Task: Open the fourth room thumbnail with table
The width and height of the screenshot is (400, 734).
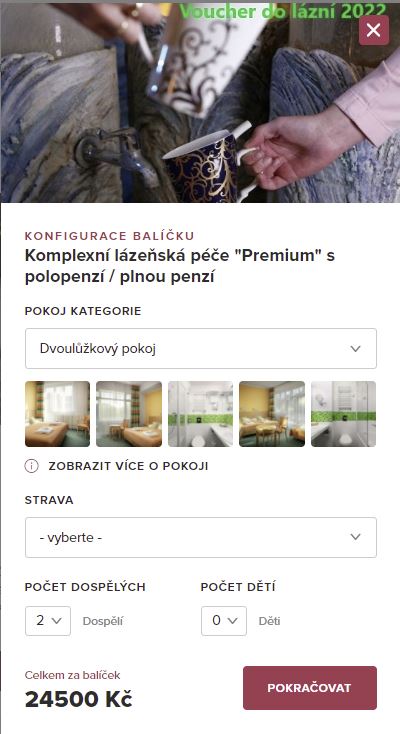Action: (272, 414)
